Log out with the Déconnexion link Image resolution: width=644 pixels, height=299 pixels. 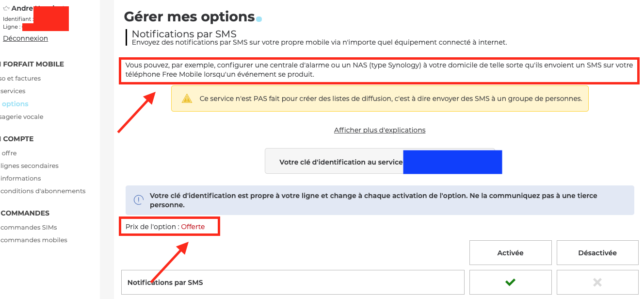[x=25, y=38]
